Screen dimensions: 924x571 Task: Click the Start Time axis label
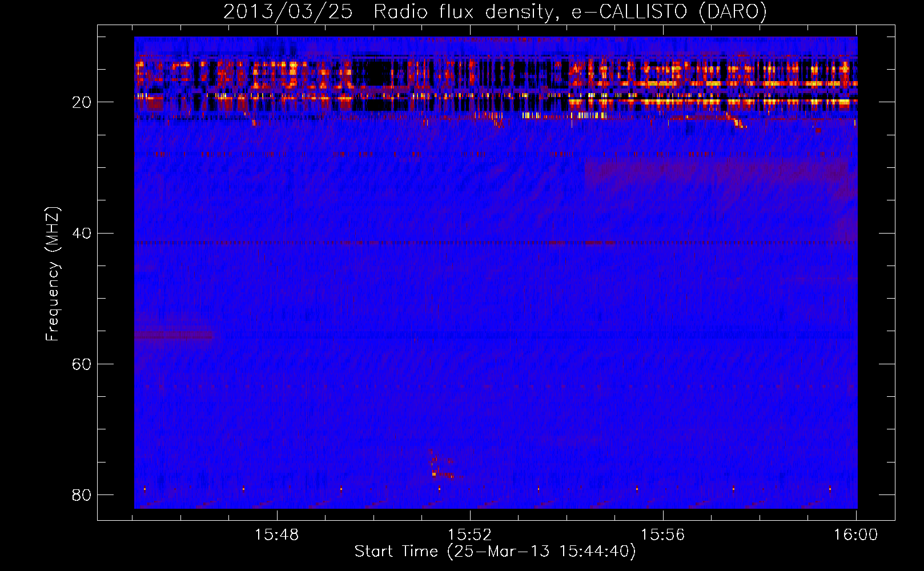(x=495, y=552)
